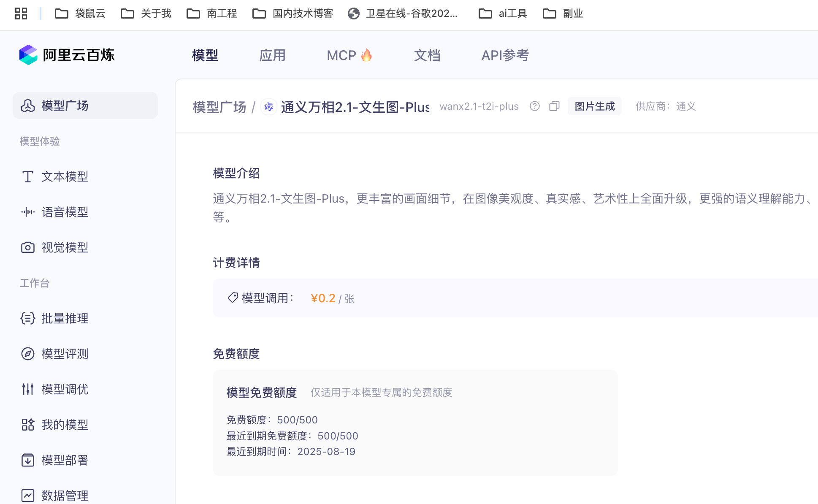818x504 pixels.
Task: Select 模型广场 in the sidebar
Action: (x=85, y=106)
